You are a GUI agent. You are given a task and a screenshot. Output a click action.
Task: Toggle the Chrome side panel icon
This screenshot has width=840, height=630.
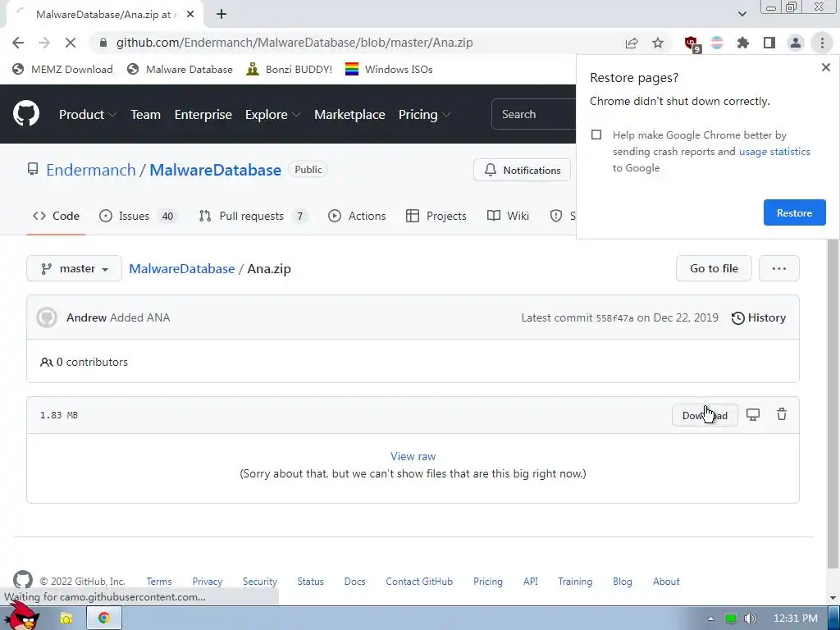(769, 43)
